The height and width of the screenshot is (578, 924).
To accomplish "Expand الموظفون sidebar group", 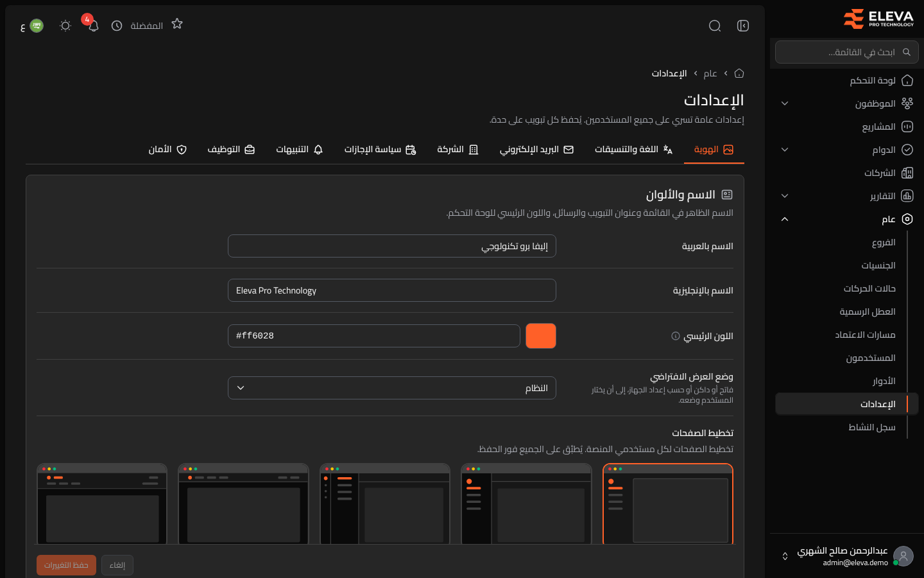I will click(847, 103).
